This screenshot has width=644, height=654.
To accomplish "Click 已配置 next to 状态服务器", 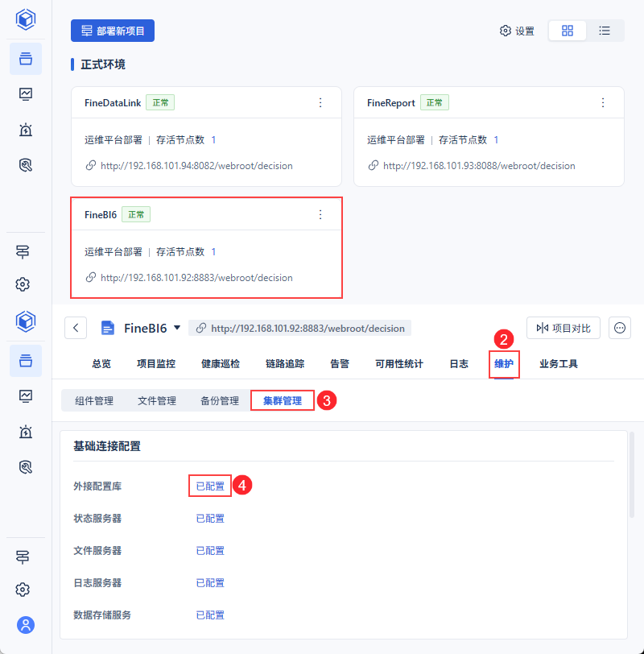I will click(210, 518).
